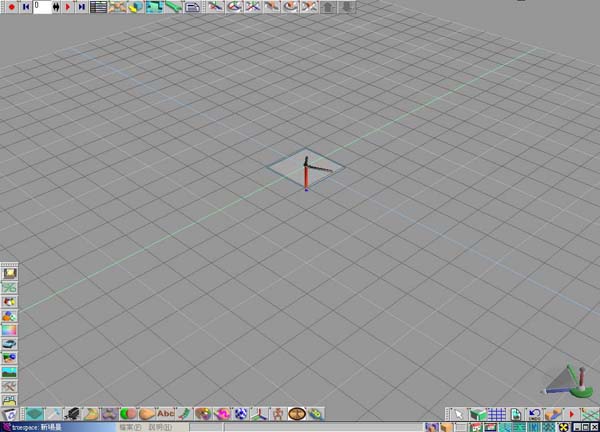
Task: Open the 檔案 (File) menu
Action: tap(129, 426)
